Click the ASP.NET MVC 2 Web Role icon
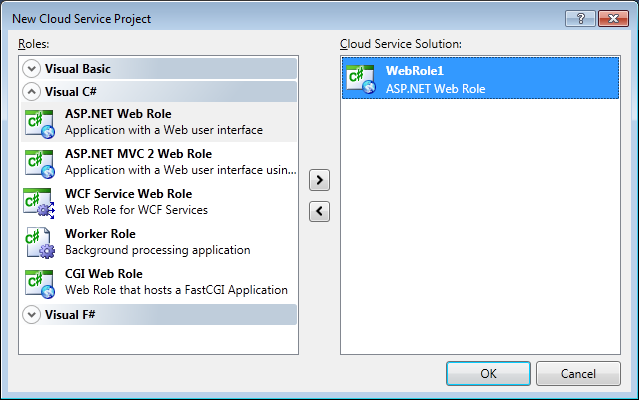 tap(39, 161)
